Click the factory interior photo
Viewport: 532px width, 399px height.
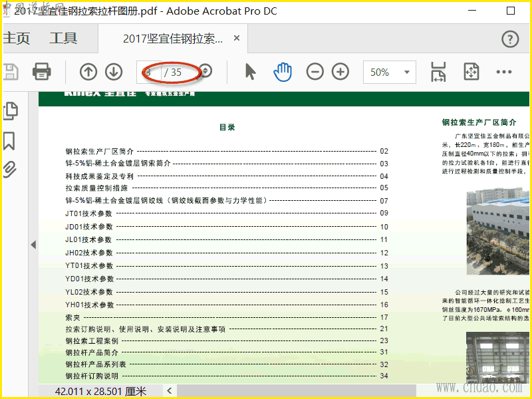tap(497, 358)
